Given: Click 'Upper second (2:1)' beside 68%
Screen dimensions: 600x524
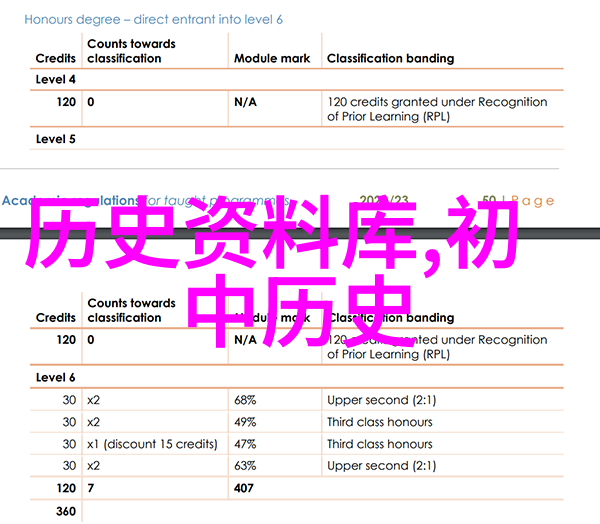Looking at the screenshot, I should pos(379,399).
